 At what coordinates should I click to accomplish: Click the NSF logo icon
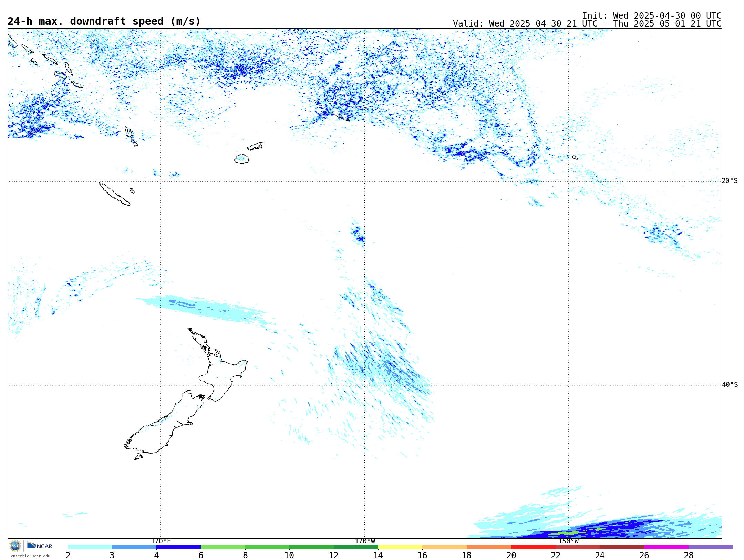click(15, 546)
